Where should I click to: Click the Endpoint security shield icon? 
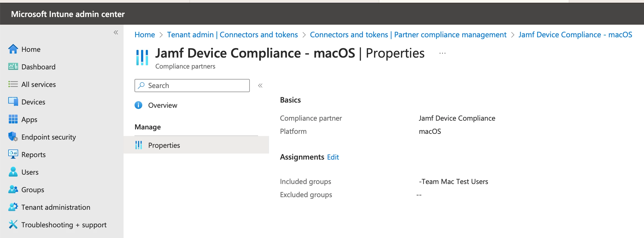(x=13, y=137)
